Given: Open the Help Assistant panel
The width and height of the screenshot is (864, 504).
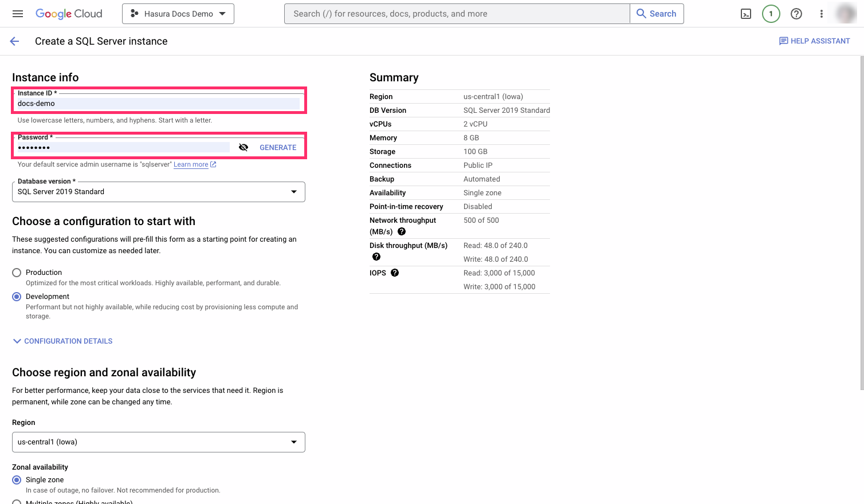Looking at the screenshot, I should pyautogui.click(x=815, y=41).
